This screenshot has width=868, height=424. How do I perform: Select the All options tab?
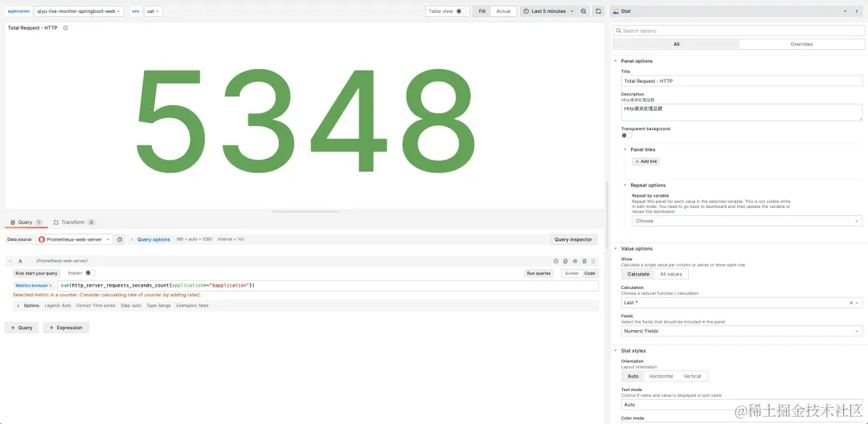(676, 44)
